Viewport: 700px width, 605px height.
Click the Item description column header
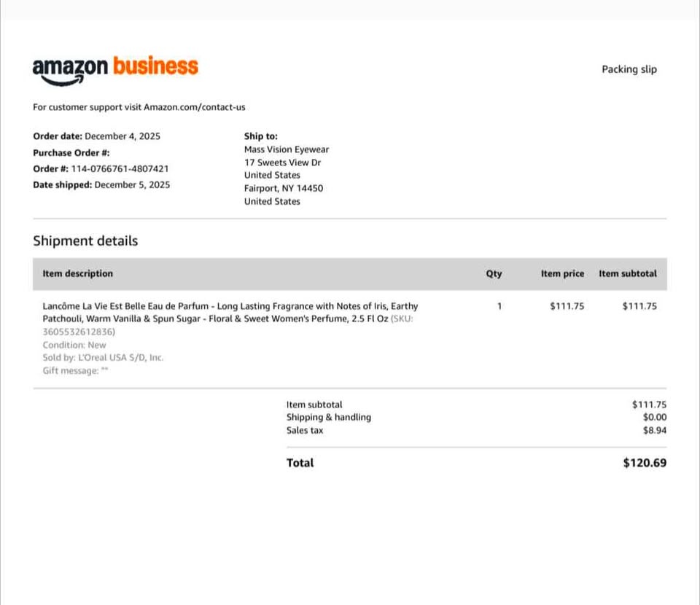(x=78, y=273)
